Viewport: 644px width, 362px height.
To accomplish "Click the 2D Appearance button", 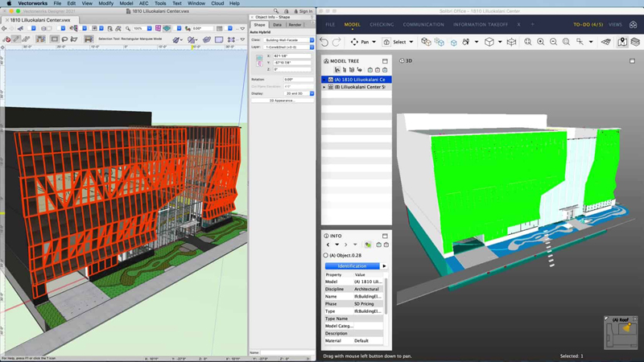I will click(282, 101).
